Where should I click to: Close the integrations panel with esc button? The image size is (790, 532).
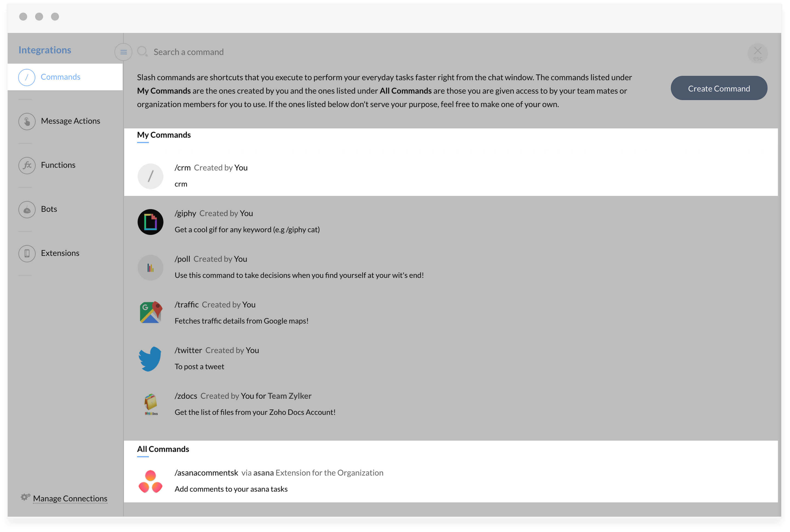click(757, 53)
